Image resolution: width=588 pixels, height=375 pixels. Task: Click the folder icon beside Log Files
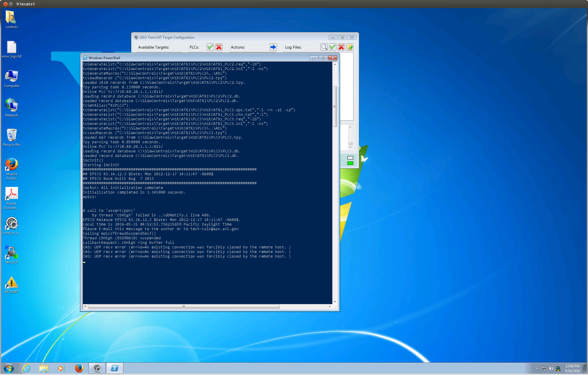coord(350,47)
